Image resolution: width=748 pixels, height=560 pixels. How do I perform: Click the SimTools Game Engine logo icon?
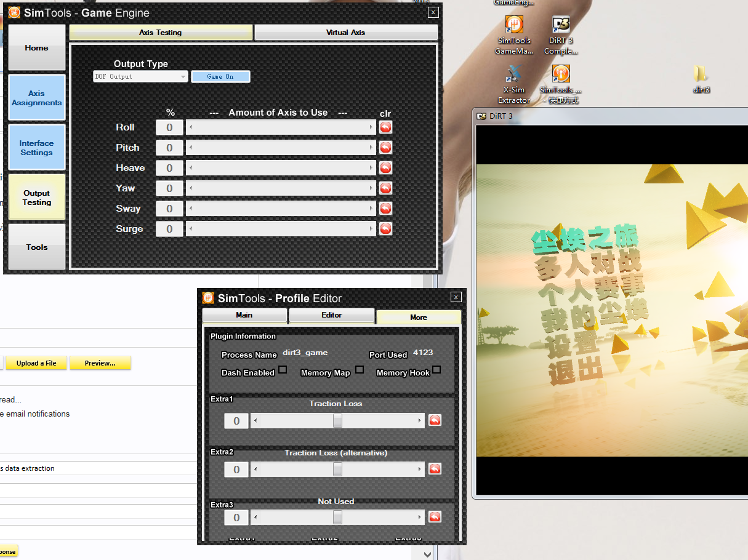(14, 12)
